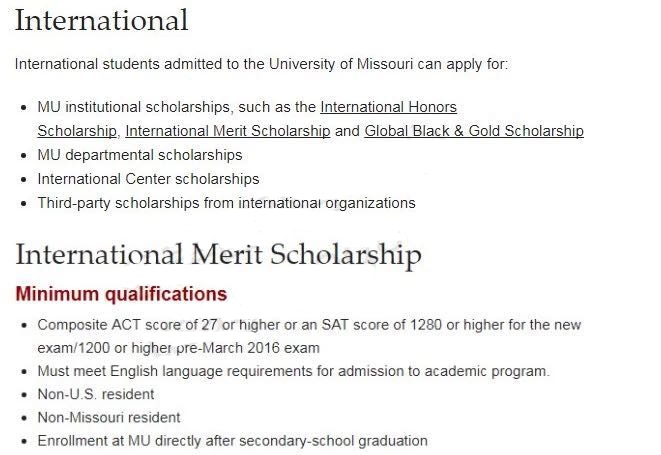Open the International Merit Scholarship link

pyautogui.click(x=227, y=131)
